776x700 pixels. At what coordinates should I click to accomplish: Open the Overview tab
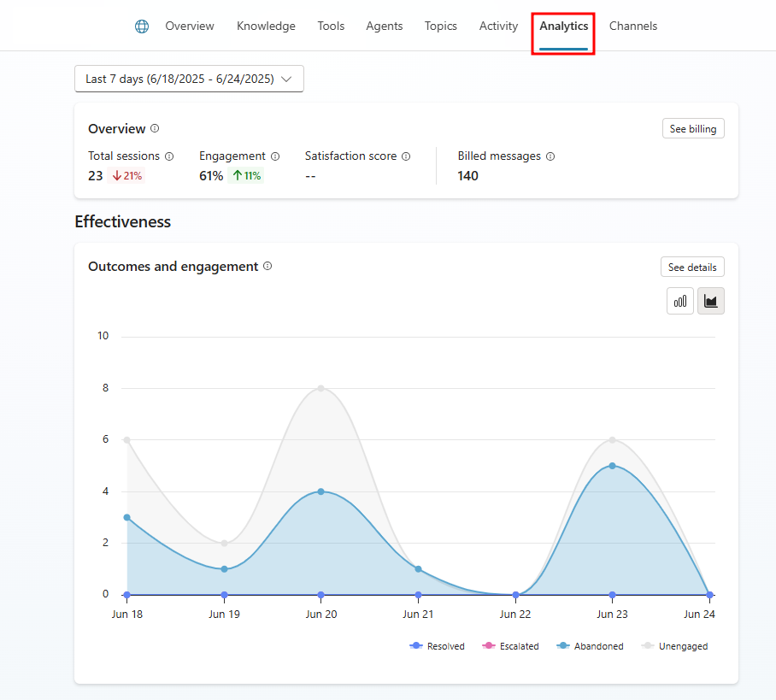190,26
